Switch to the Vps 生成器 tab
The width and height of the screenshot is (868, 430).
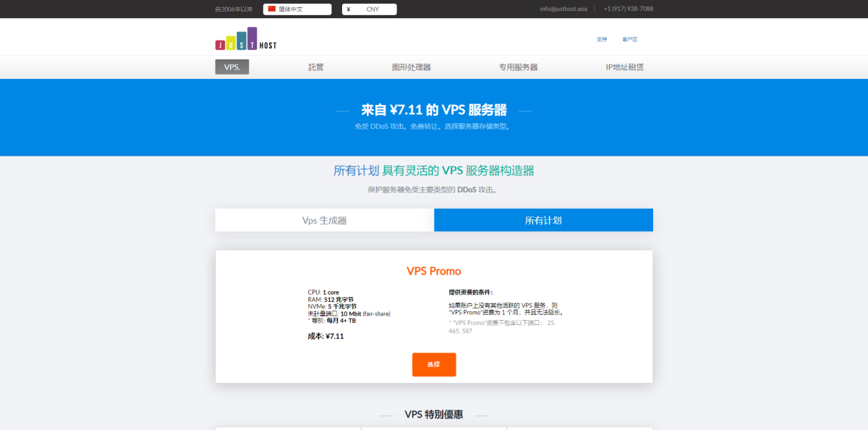coord(324,220)
